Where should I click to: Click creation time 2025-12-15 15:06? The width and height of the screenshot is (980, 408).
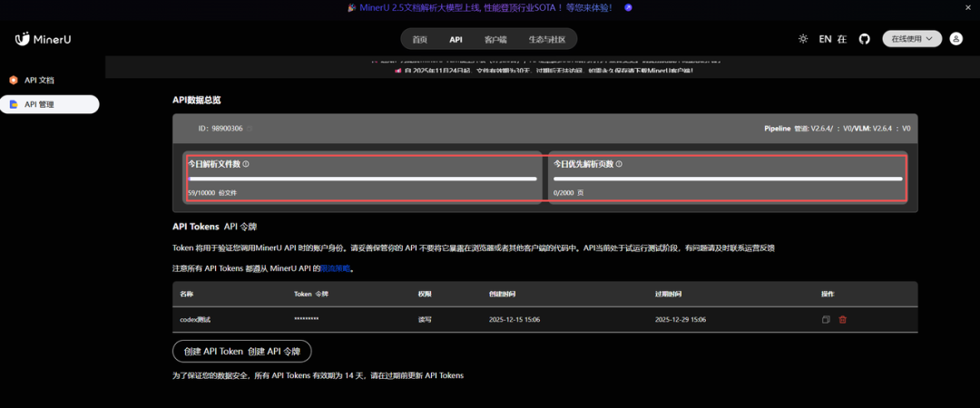coord(514,319)
